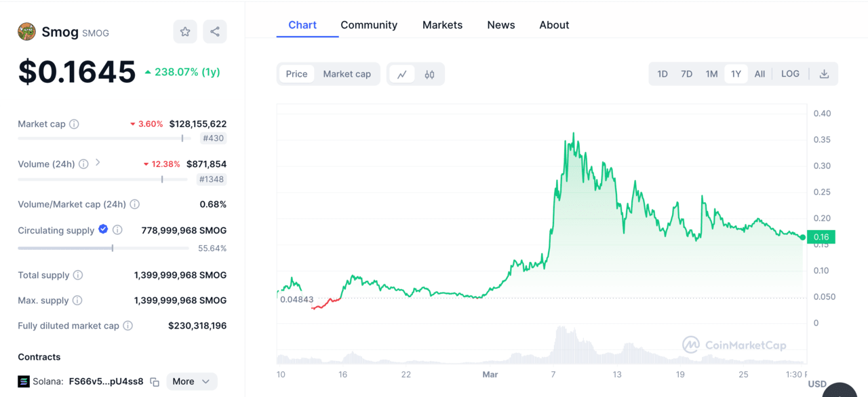This screenshot has height=397, width=868.
Task: Click the Smog coin logo
Action: [26, 32]
